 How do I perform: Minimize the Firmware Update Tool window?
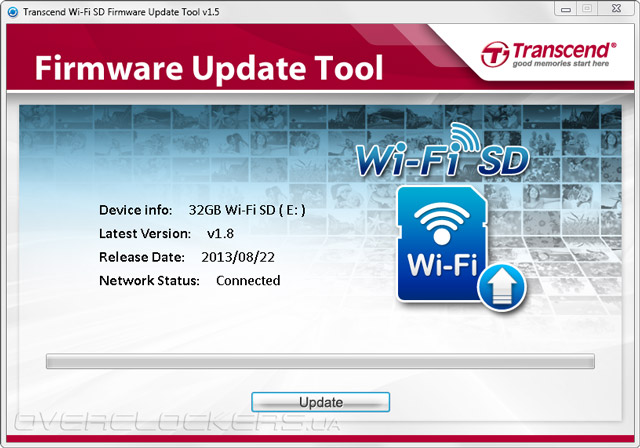click(566, 9)
